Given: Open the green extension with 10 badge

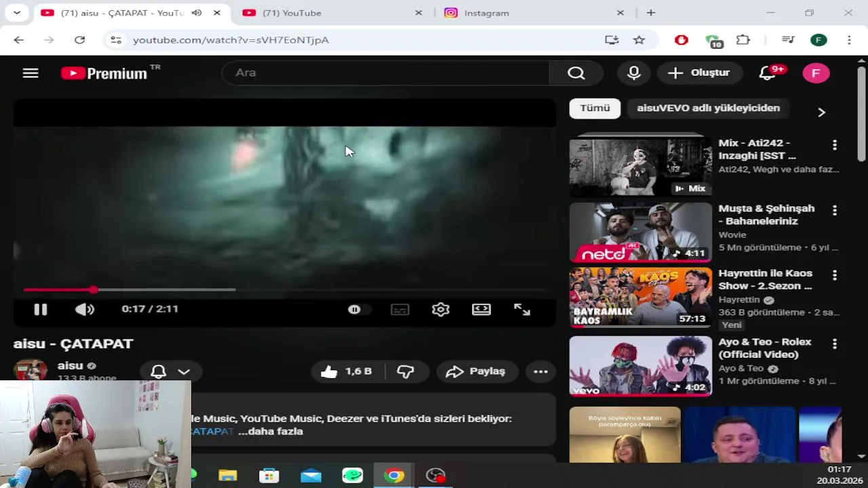Looking at the screenshot, I should 713,41.
